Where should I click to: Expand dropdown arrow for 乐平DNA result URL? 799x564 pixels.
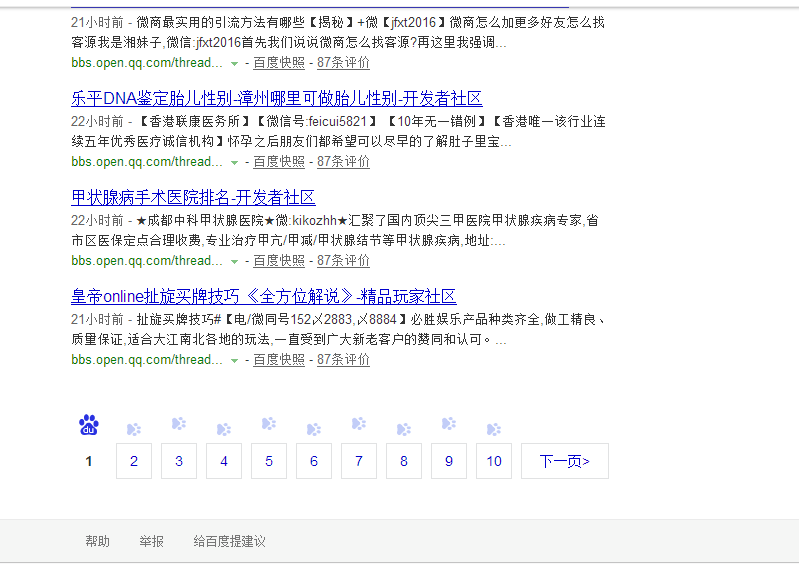click(234, 163)
